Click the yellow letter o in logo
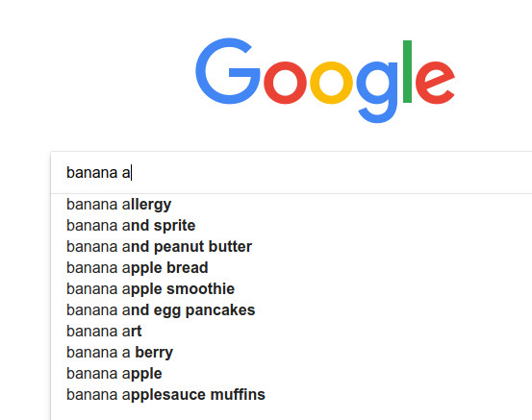 pos(331,83)
